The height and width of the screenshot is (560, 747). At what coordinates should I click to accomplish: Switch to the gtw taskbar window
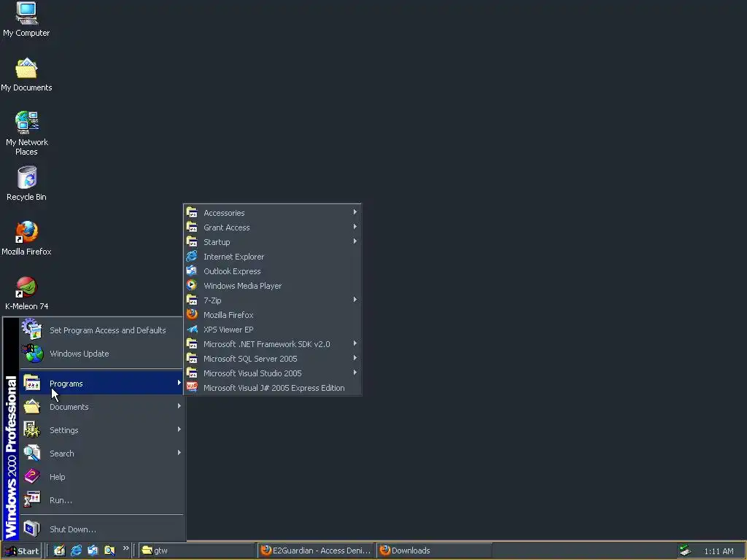(197, 551)
